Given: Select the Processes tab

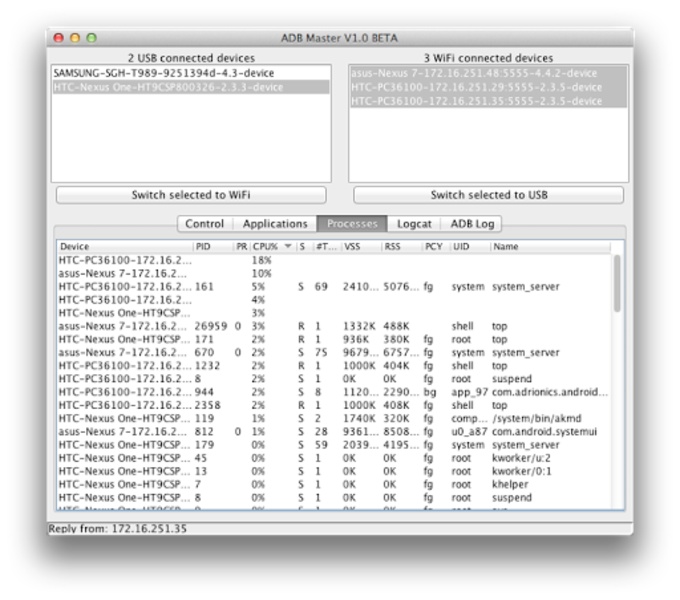Looking at the screenshot, I should pos(352,224).
